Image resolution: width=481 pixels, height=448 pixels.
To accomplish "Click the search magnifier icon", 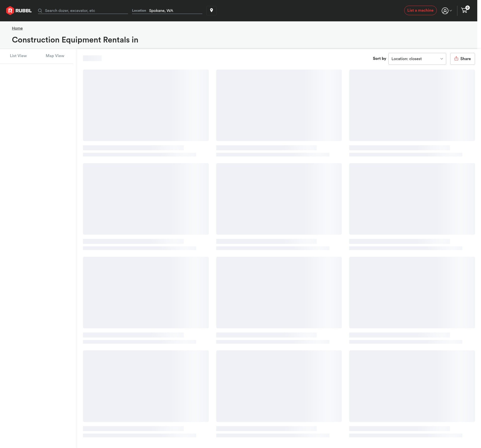I will tap(40, 11).
